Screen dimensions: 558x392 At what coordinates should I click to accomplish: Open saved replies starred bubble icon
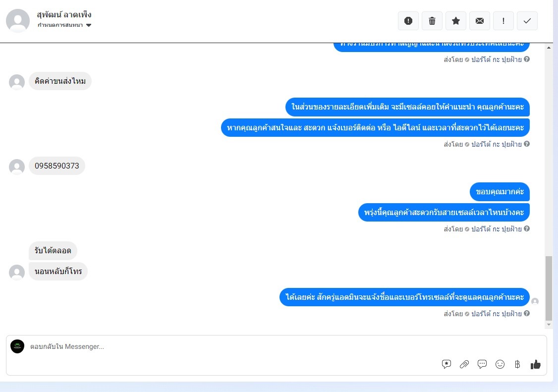(x=446, y=364)
